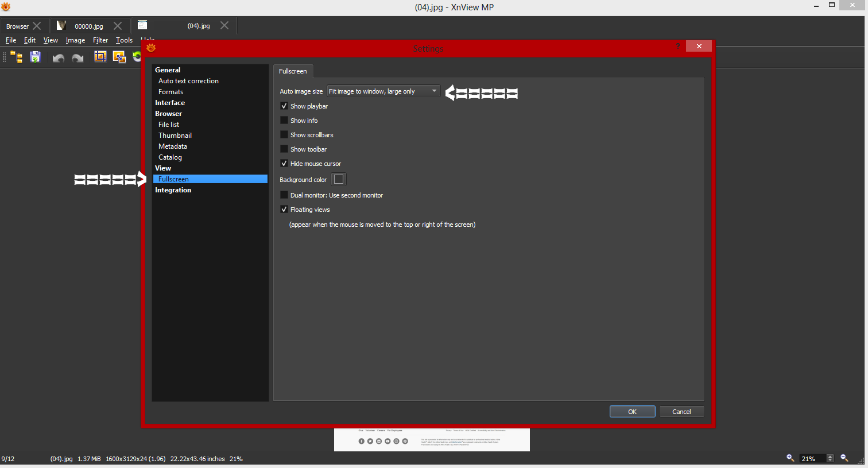868x468 pixels.
Task: Close the (04).jpg tab
Action: [x=224, y=25]
